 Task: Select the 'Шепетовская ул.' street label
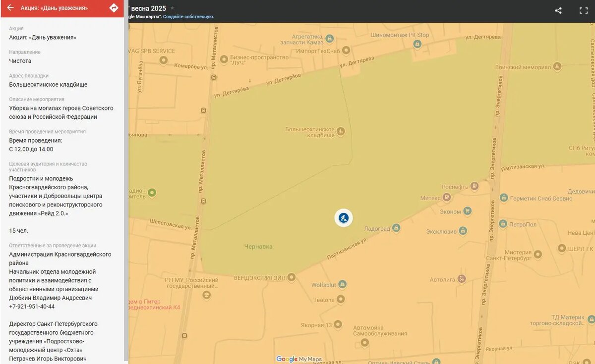pos(170,224)
